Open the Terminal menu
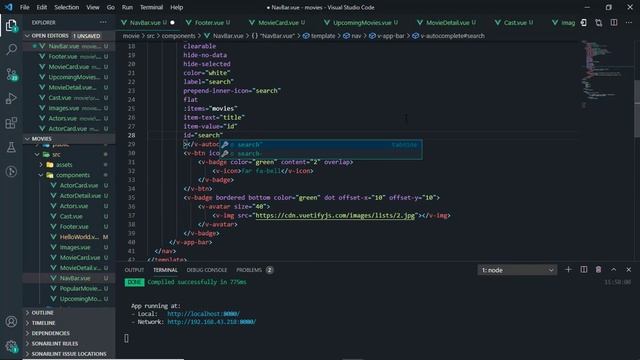 click(151, 7)
